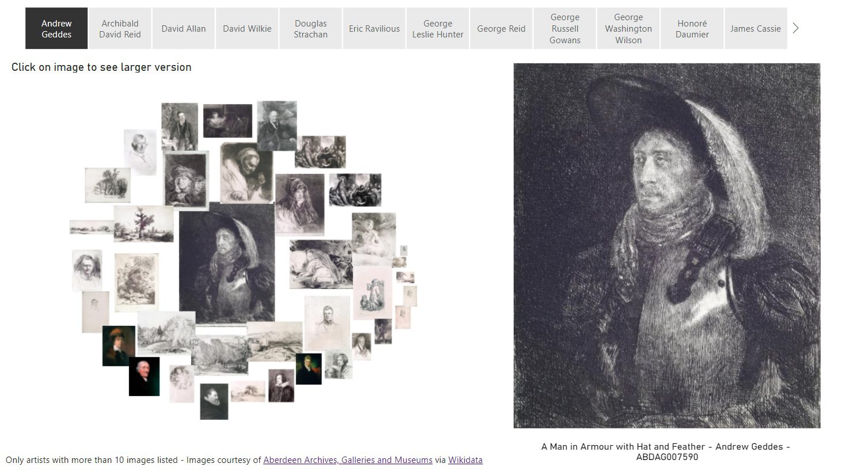The image size is (868, 471).
Task: Open the Eric Ravilious tab
Action: [x=374, y=28]
